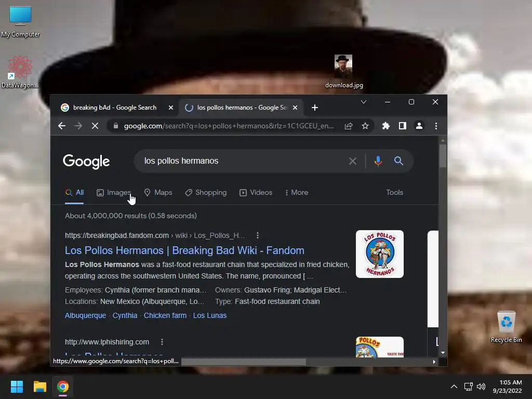Close the 'los pollos hermanos' tab
The height and width of the screenshot is (399, 532).
point(295,108)
